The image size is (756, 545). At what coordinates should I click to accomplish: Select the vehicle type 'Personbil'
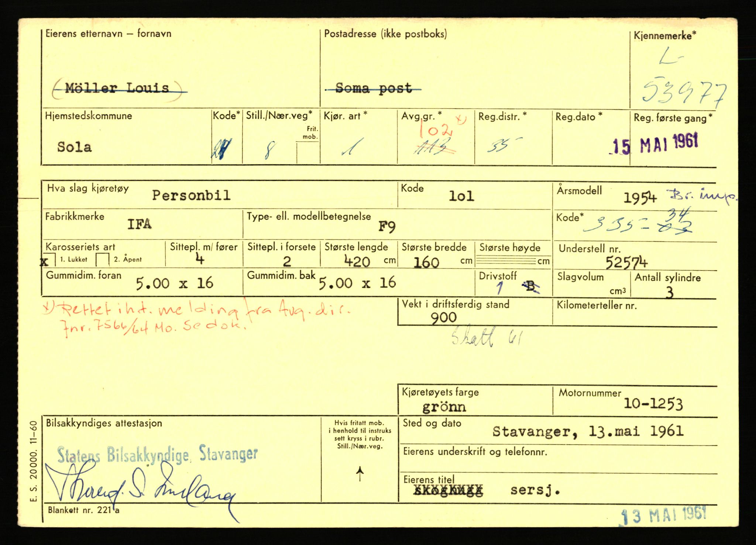(191, 195)
